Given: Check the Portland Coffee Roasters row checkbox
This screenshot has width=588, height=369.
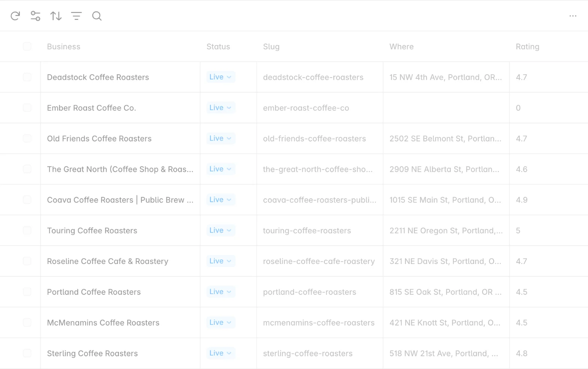Looking at the screenshot, I should coord(27,292).
